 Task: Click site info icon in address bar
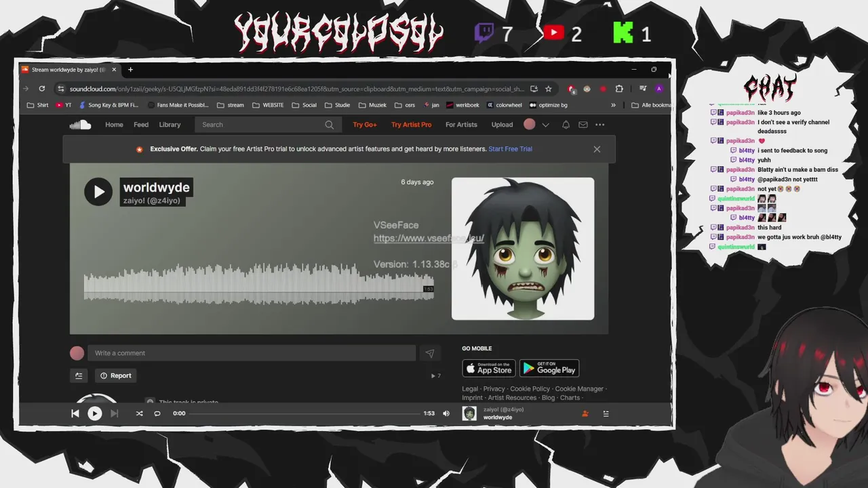60,89
